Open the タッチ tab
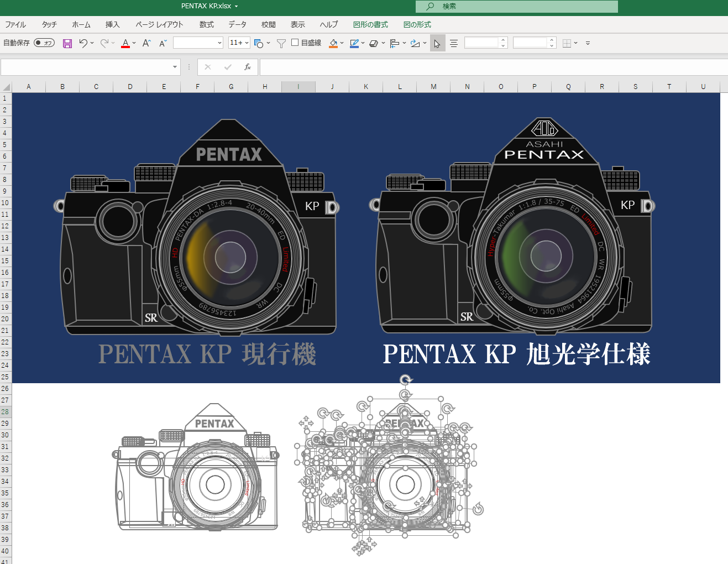 (x=49, y=25)
